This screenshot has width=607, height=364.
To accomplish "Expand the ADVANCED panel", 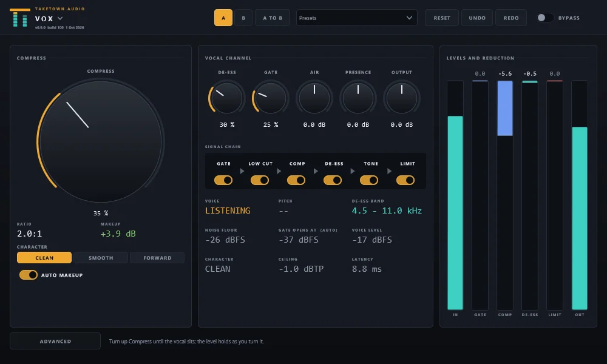I will point(55,341).
